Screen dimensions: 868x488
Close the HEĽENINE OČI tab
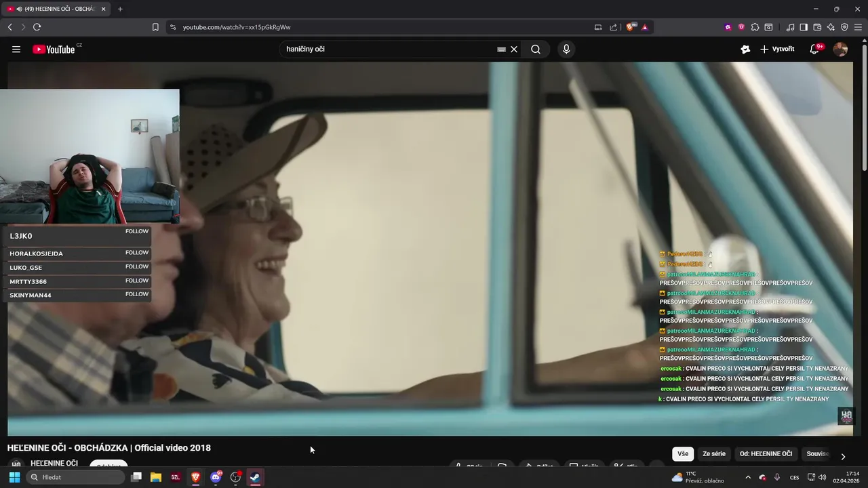coord(103,9)
